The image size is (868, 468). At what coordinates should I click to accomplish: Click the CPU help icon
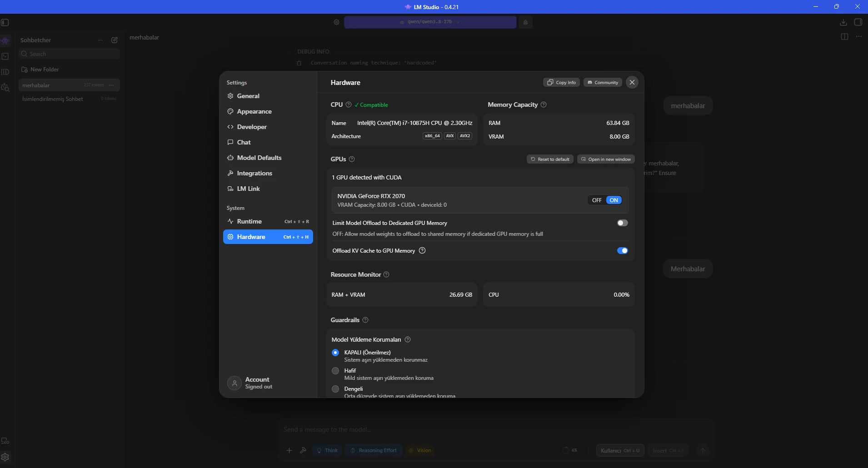[x=349, y=105]
